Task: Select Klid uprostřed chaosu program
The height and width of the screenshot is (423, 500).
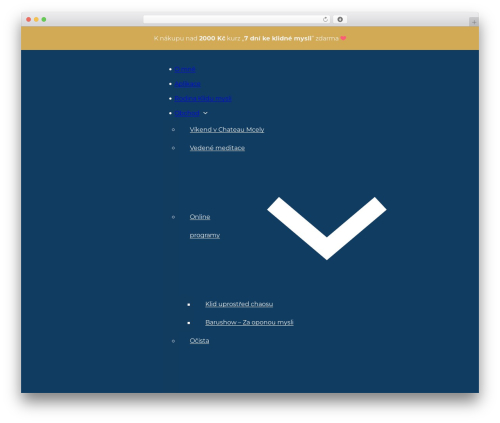Action: coord(239,304)
